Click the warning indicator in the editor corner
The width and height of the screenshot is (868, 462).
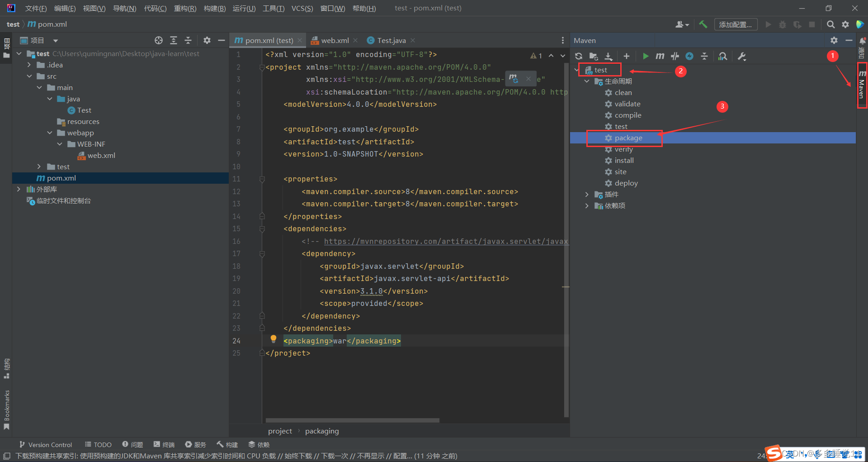coord(536,56)
